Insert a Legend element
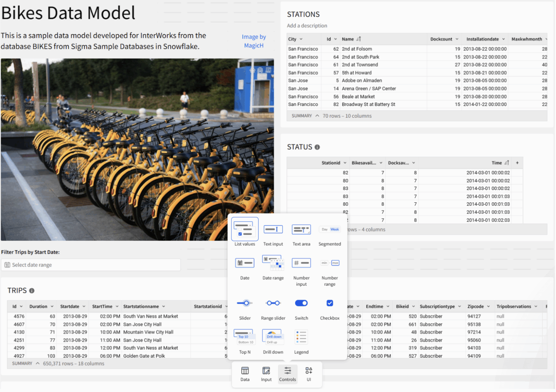This screenshot has width=556, height=392. 301,339
